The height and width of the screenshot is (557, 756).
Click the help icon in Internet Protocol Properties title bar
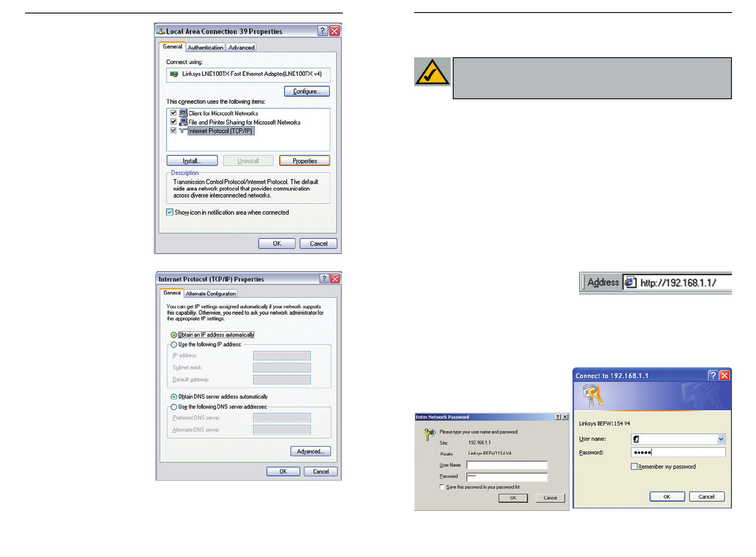pyautogui.click(x=324, y=279)
